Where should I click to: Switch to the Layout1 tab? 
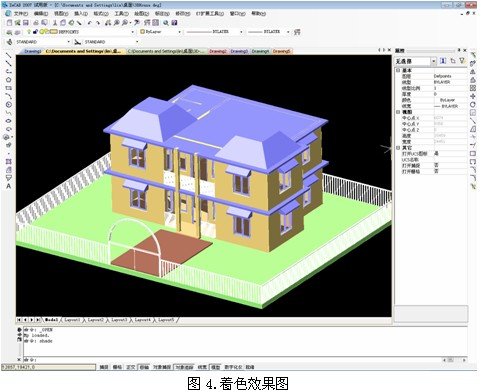(72, 320)
